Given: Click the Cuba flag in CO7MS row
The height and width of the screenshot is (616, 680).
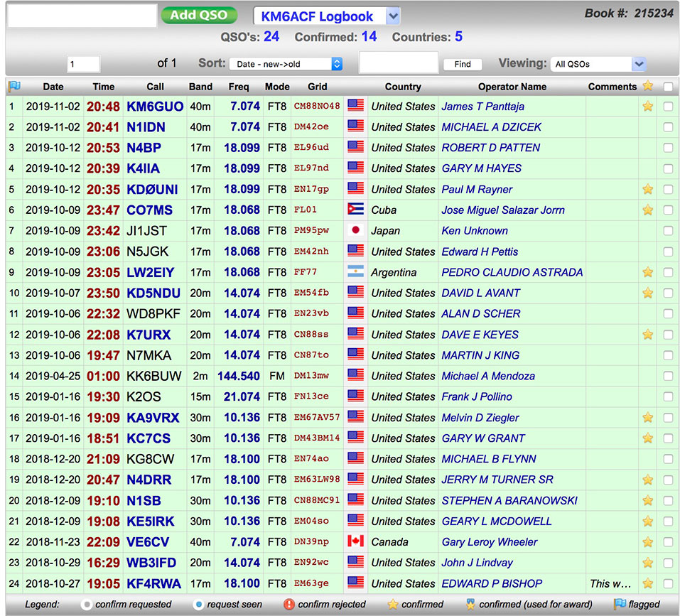Looking at the screenshot, I should click(355, 210).
